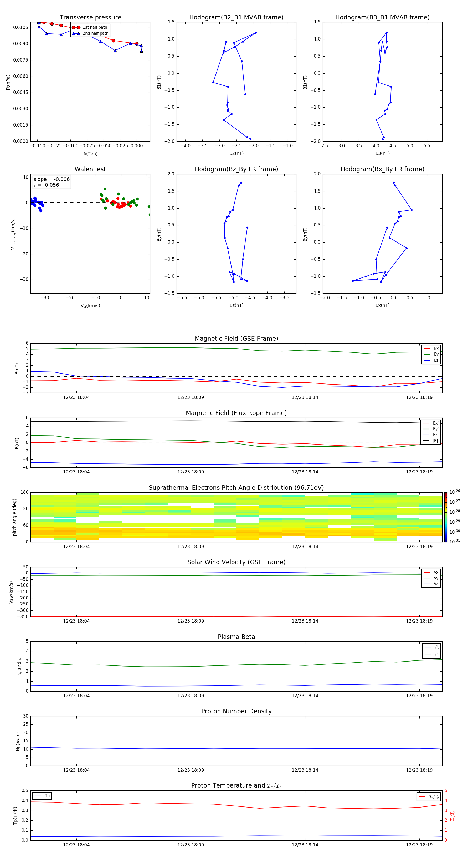
Task: Click the pitch angle color scale bar
Action: 446,517
